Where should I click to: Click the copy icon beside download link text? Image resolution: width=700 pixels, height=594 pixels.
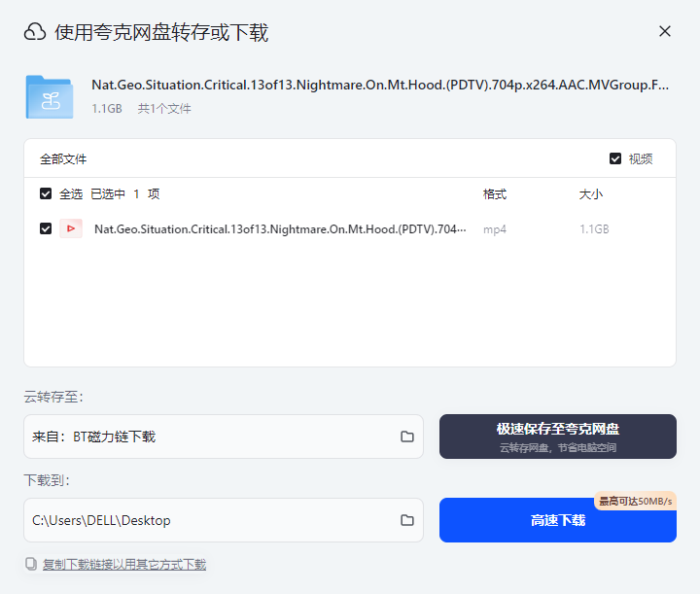[x=31, y=564]
